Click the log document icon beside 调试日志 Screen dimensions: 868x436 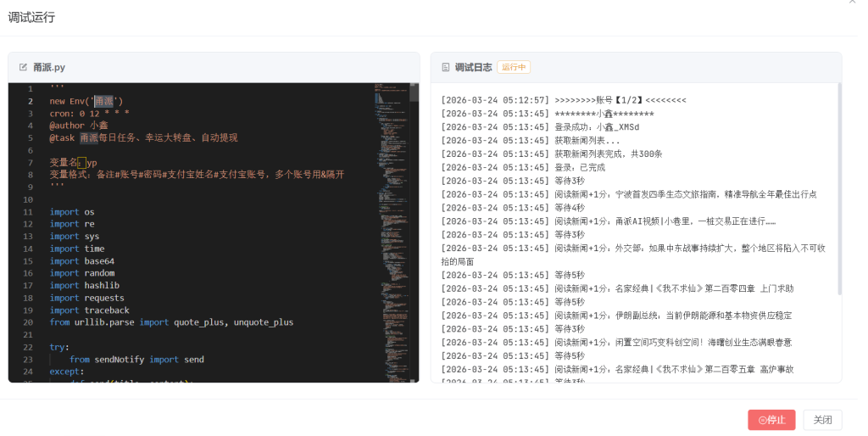click(446, 67)
